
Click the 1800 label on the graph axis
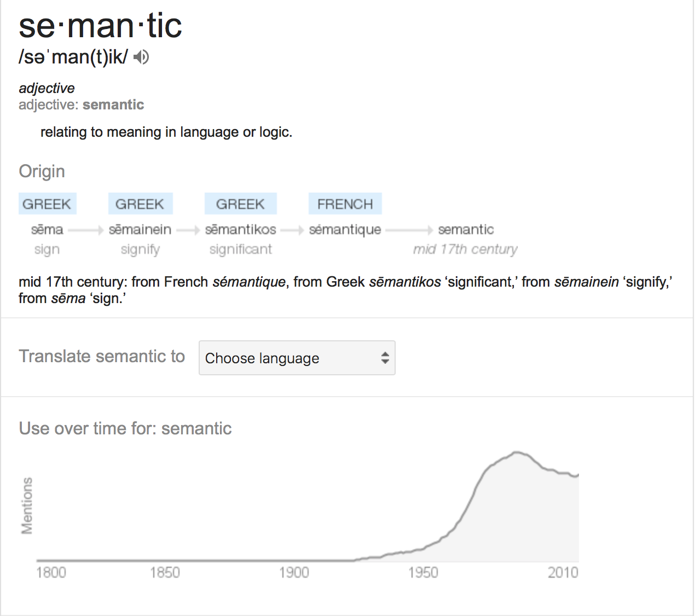51,573
